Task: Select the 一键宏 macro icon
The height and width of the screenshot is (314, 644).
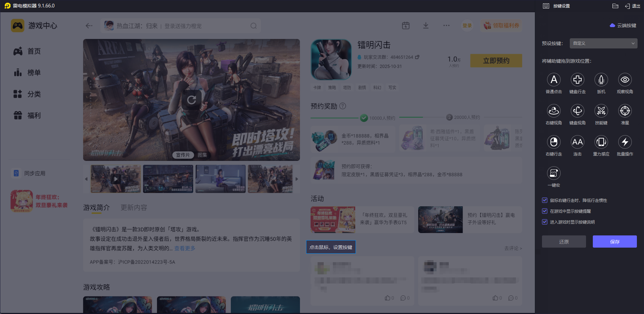Action: coord(554,173)
